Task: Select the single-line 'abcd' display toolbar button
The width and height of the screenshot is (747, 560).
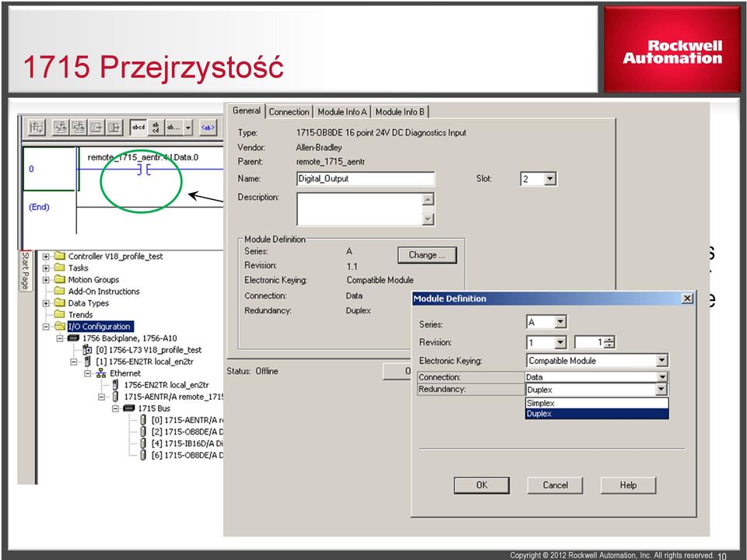Action: (x=139, y=127)
